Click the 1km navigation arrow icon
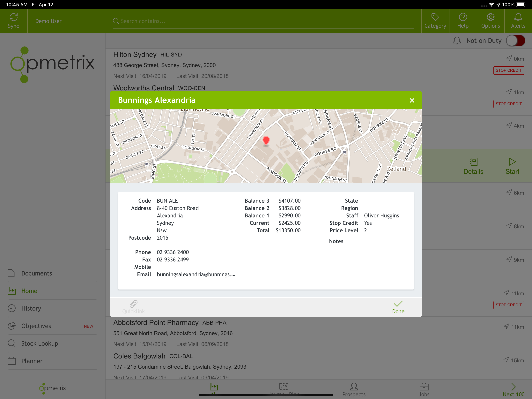This screenshot has width=532, height=399. (509, 92)
